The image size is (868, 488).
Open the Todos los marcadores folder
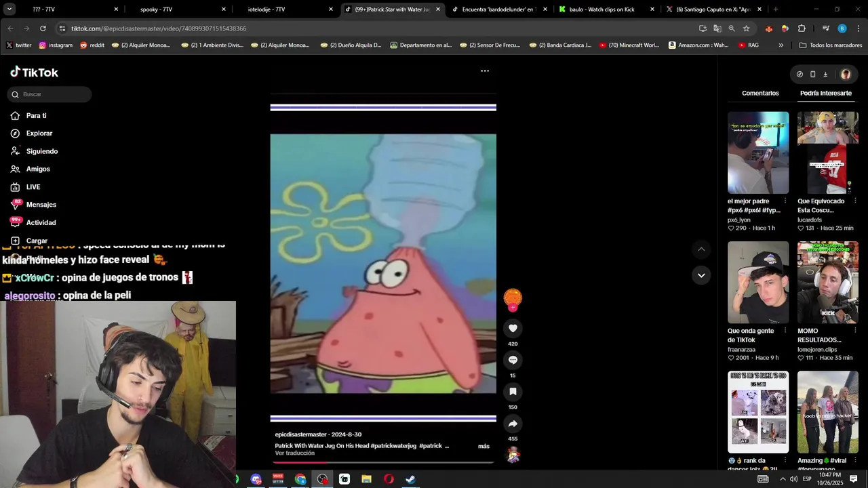tap(831, 45)
